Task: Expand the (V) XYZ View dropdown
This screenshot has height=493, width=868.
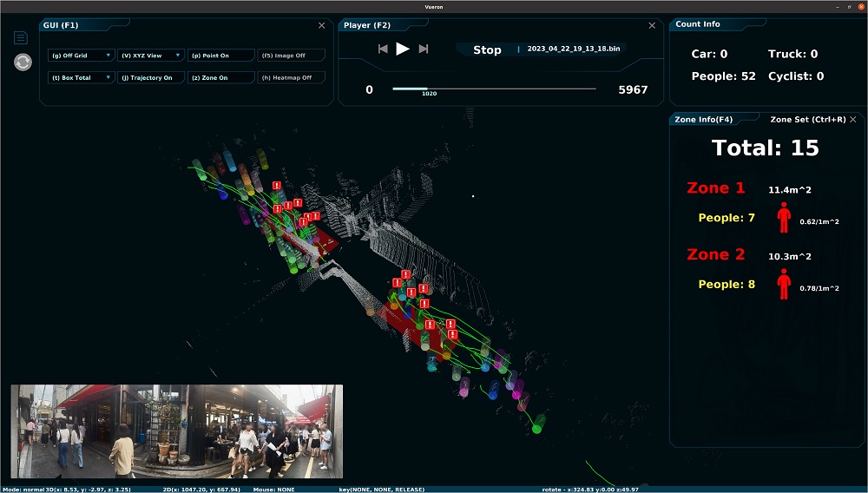Action: pyautogui.click(x=150, y=56)
